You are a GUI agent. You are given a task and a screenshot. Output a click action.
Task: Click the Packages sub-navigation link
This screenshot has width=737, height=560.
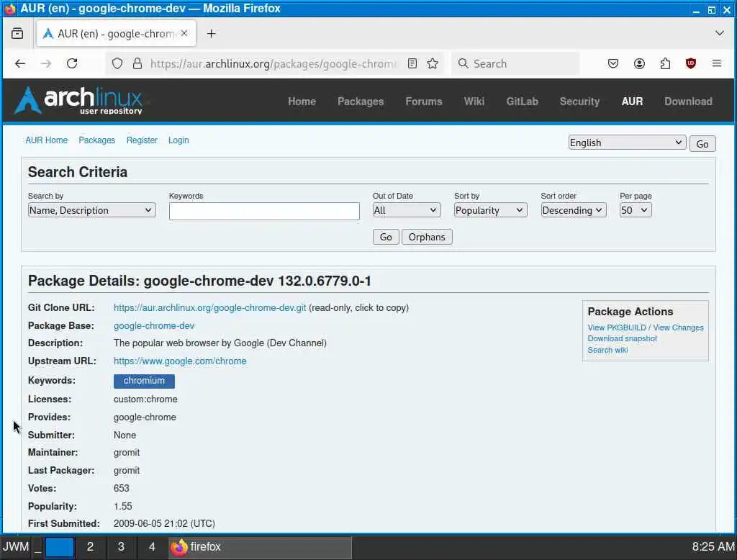click(x=97, y=140)
